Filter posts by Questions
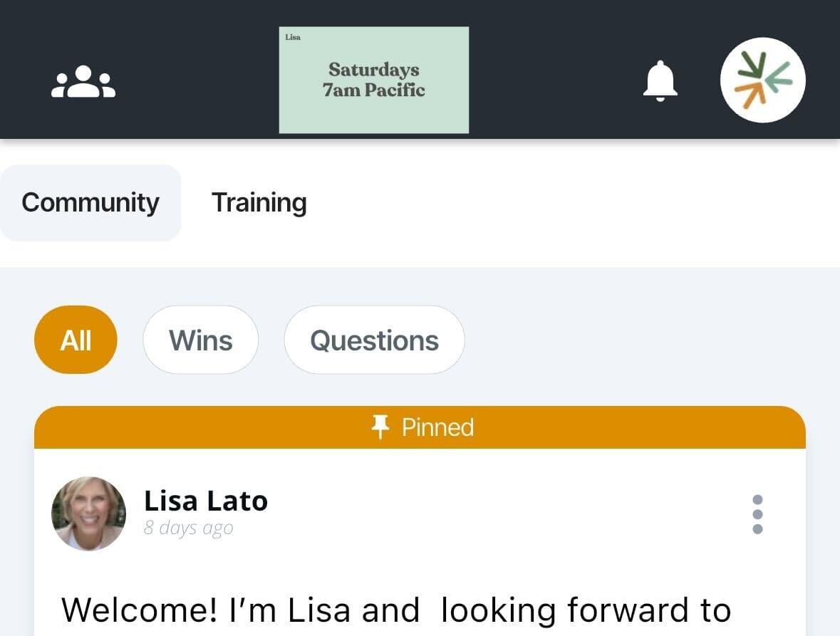This screenshot has height=636, width=840. pyautogui.click(x=374, y=340)
